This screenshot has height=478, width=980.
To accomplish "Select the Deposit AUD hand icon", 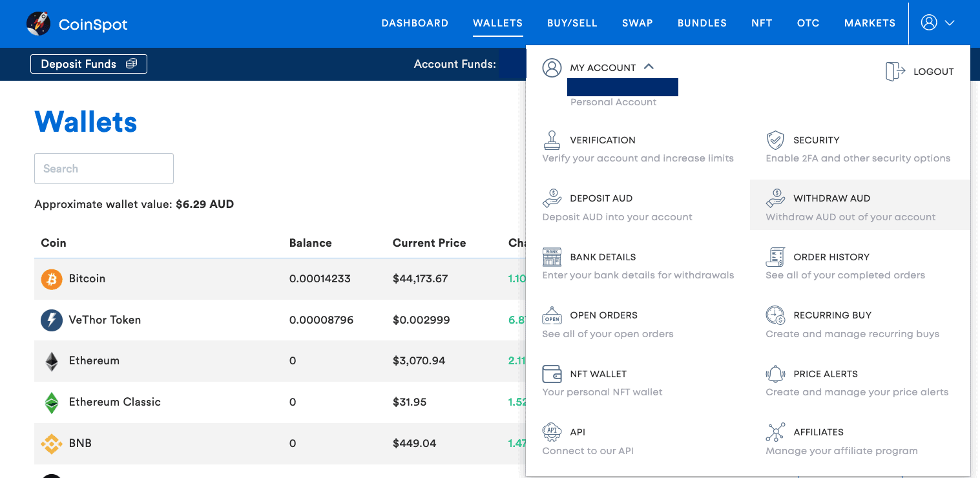I will point(552,198).
